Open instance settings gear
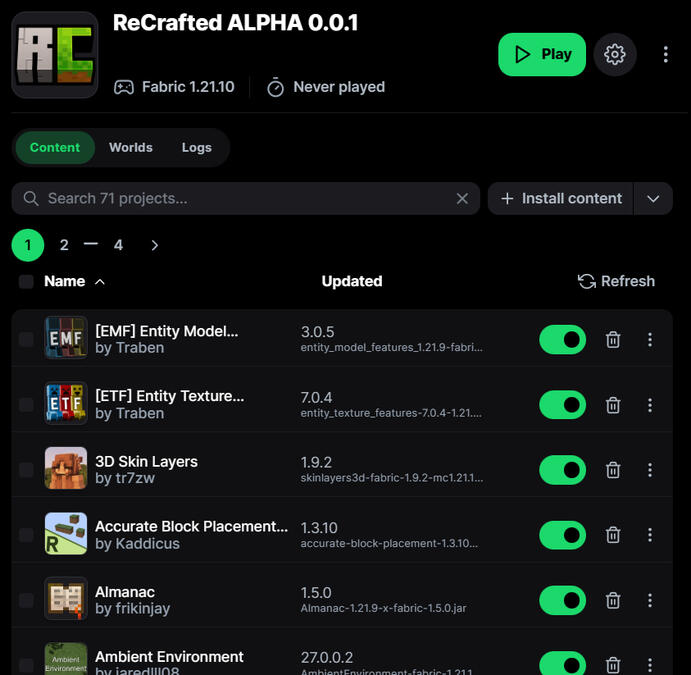Screen dimensions: 691x675 tap(615, 55)
